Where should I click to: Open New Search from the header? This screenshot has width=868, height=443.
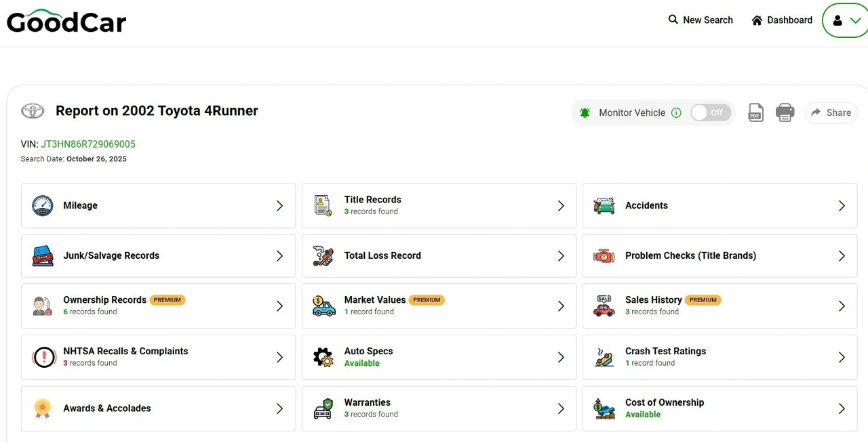(x=701, y=20)
